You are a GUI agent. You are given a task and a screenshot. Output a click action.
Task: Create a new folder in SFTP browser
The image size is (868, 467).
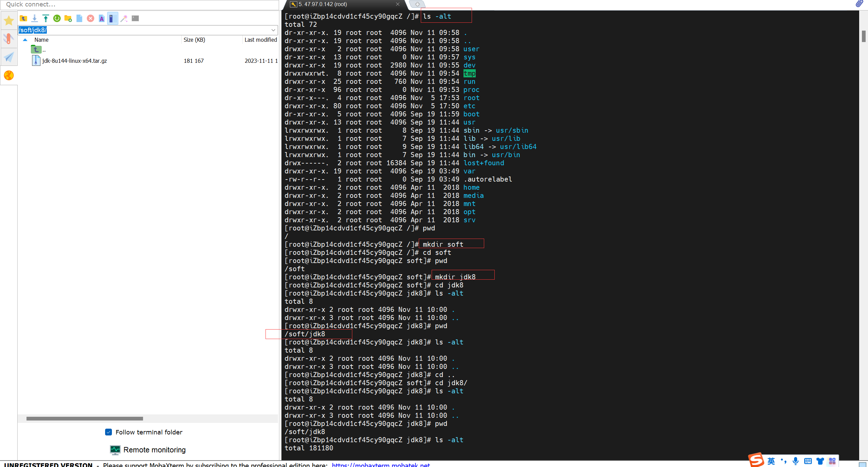[x=68, y=18]
